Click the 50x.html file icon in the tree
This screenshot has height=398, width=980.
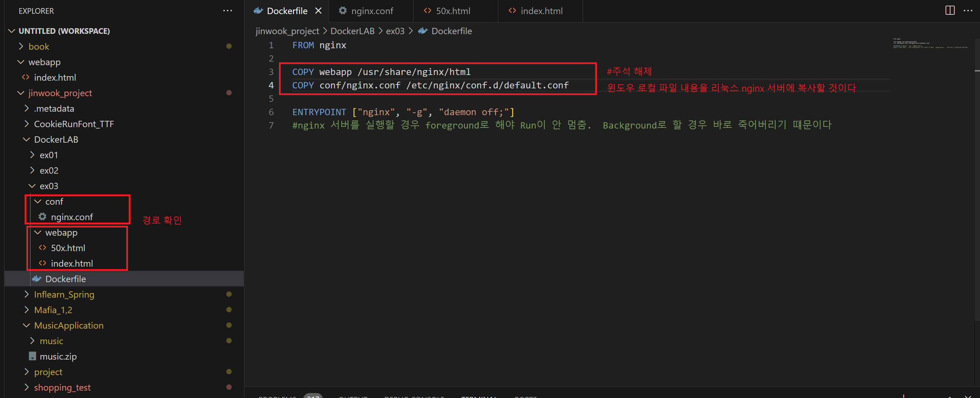click(x=42, y=248)
